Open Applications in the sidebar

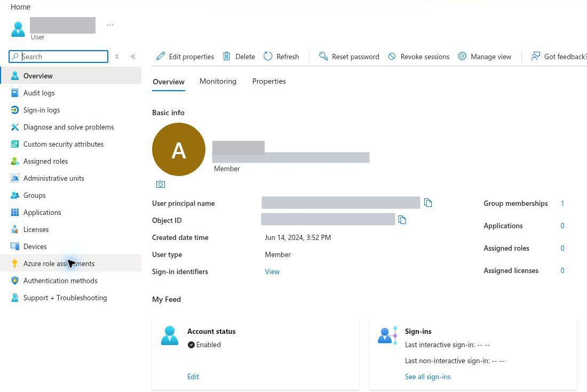pos(71,212)
